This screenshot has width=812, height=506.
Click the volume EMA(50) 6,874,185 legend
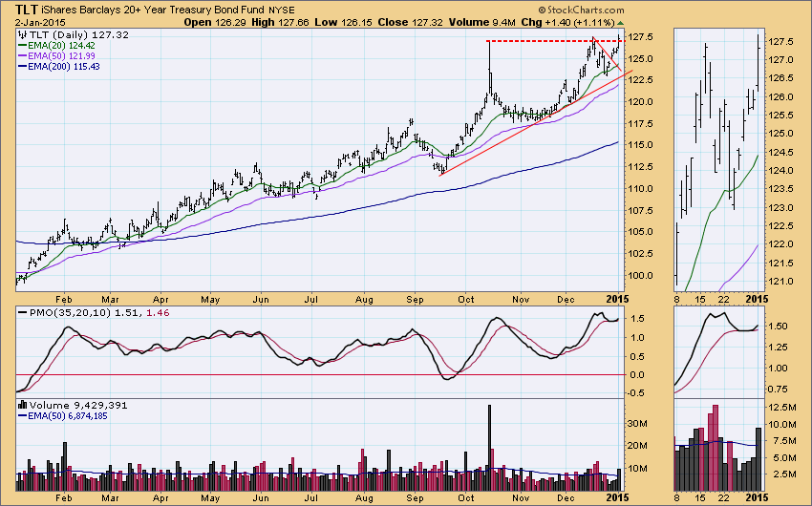[63, 416]
